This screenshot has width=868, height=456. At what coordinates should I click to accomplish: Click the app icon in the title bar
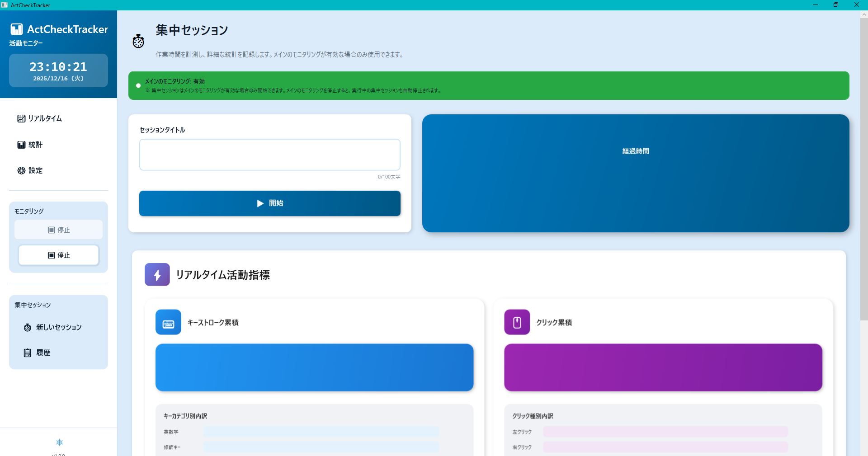[5, 5]
